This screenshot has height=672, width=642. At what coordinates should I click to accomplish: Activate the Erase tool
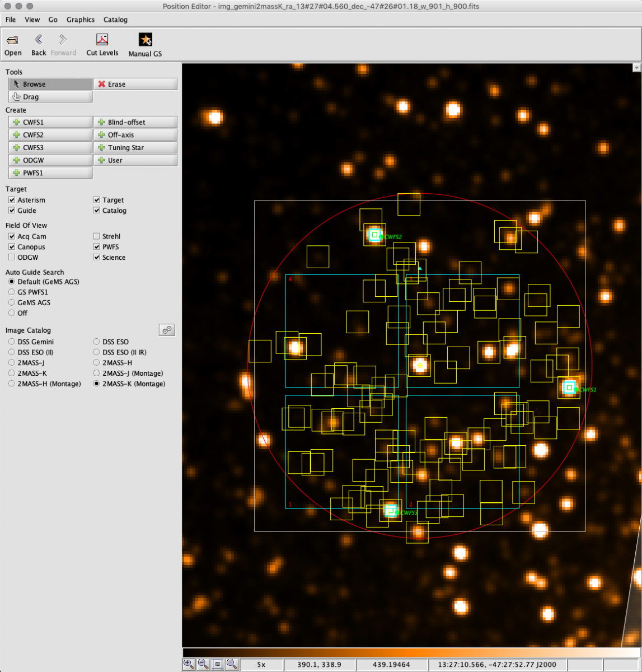(x=135, y=84)
